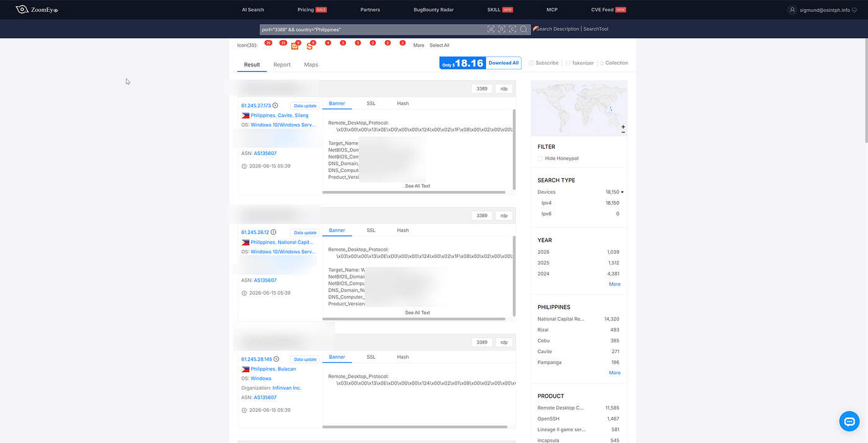Click Data update for 61.245.28.145
868x443 pixels.
coord(305,359)
